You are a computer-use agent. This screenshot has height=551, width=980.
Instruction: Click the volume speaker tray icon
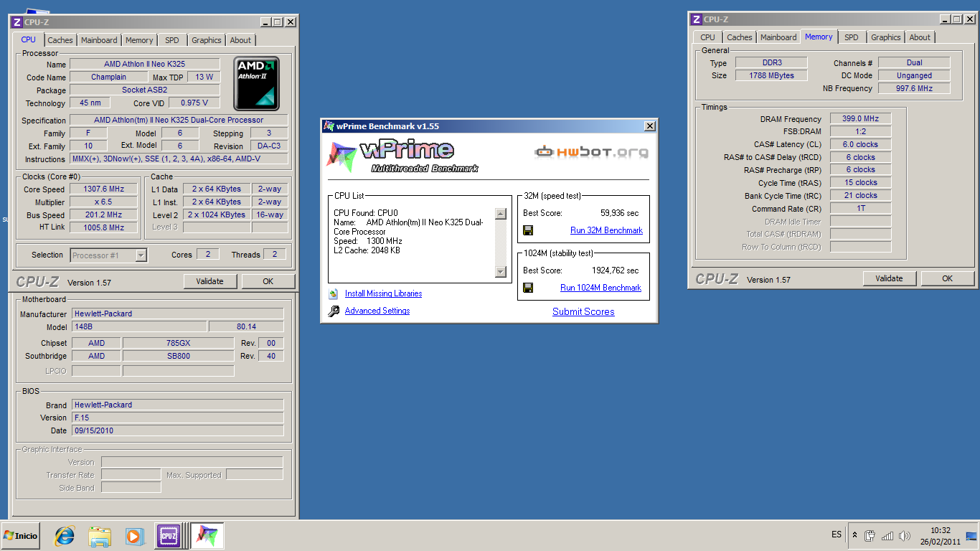coord(905,535)
